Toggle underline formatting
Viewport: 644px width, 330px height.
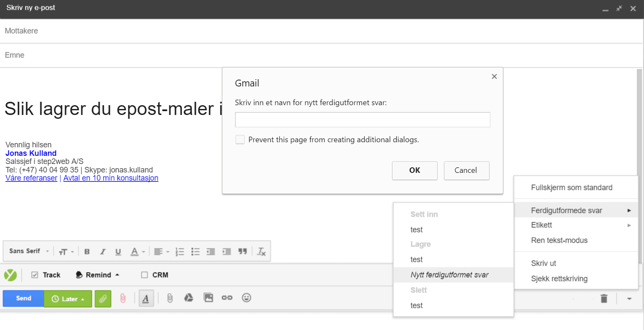pyautogui.click(x=118, y=251)
